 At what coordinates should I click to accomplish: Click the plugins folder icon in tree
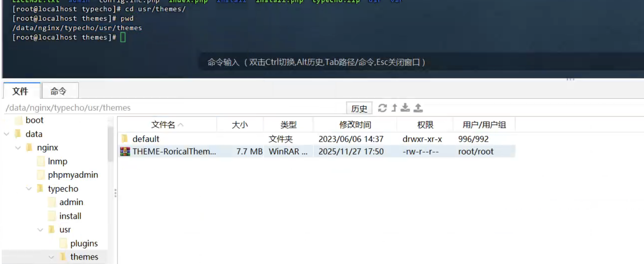(63, 243)
